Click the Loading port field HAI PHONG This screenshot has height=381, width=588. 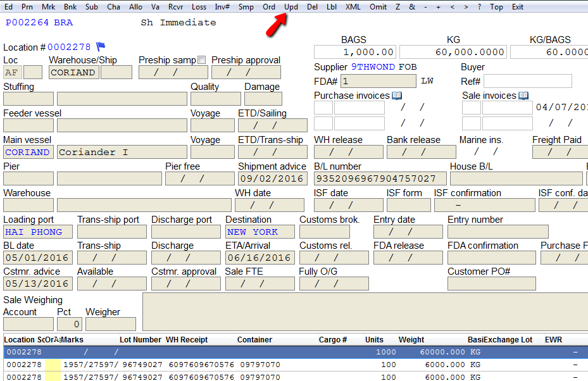point(38,232)
